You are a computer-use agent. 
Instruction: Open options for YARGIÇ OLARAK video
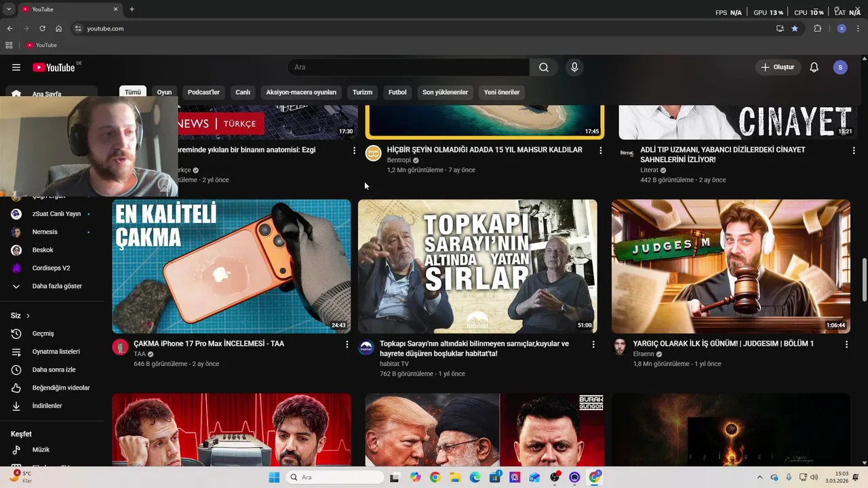846,344
